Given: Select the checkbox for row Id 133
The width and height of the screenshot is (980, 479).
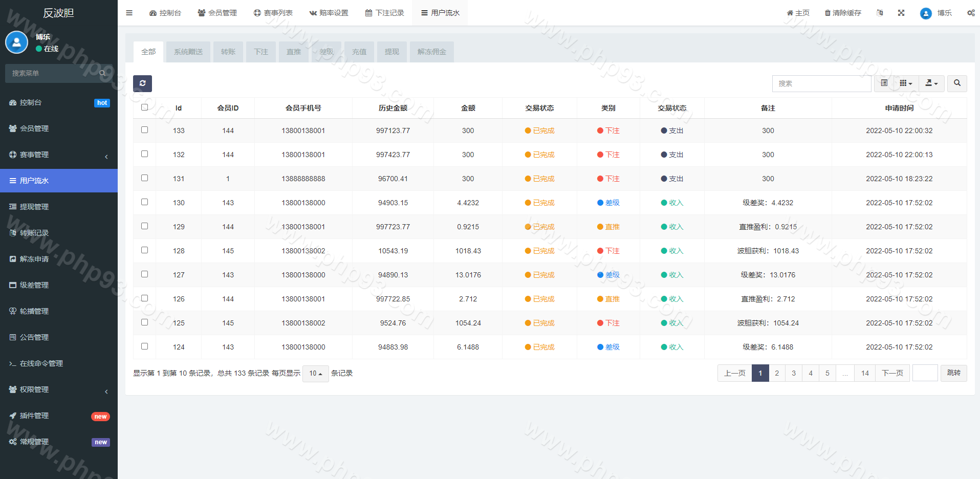Looking at the screenshot, I should [144, 130].
